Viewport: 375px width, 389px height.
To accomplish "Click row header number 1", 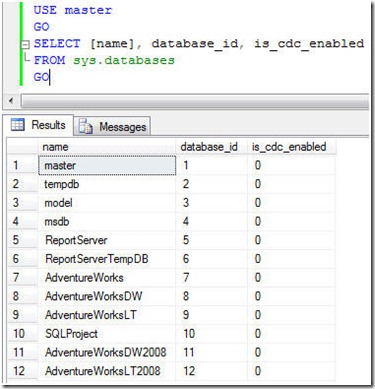I will coord(23,165).
